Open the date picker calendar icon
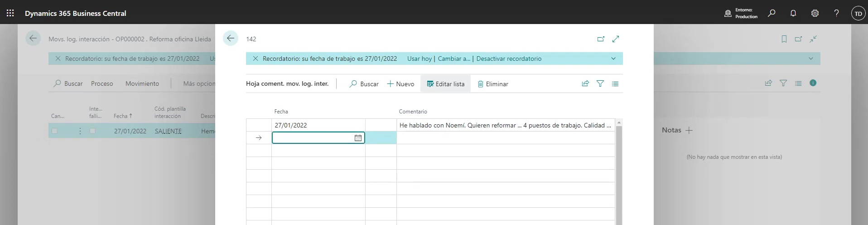This screenshot has width=868, height=225. [x=358, y=138]
